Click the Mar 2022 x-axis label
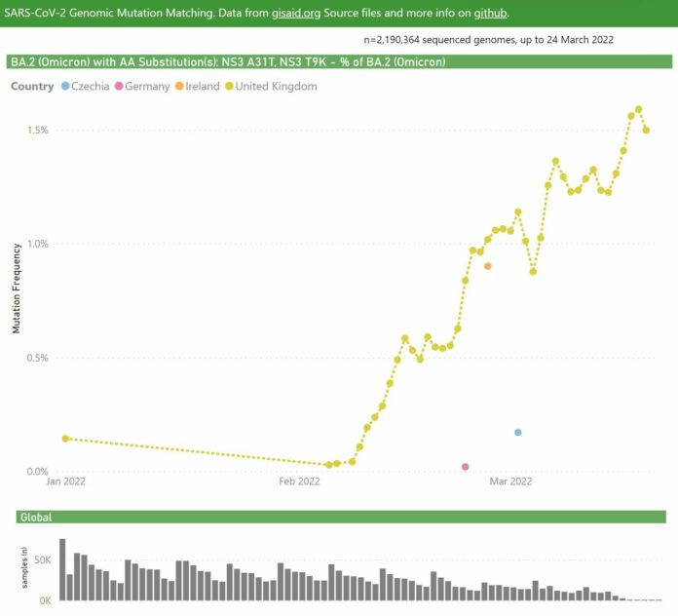 click(510, 481)
